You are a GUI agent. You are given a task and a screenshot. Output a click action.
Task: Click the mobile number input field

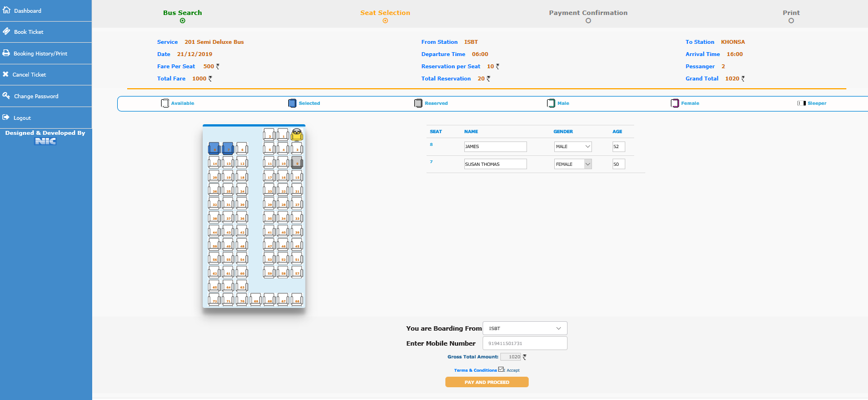525,343
